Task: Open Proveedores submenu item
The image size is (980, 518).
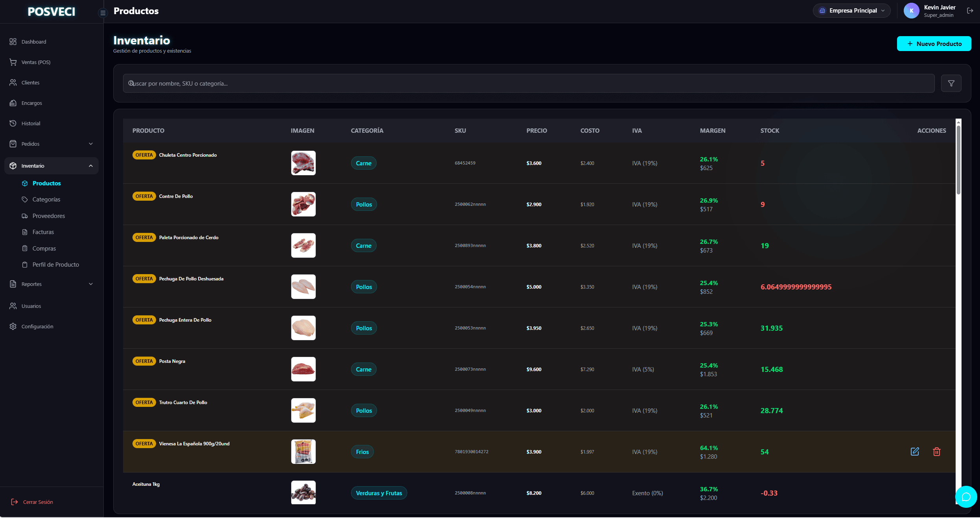Action: tap(48, 216)
